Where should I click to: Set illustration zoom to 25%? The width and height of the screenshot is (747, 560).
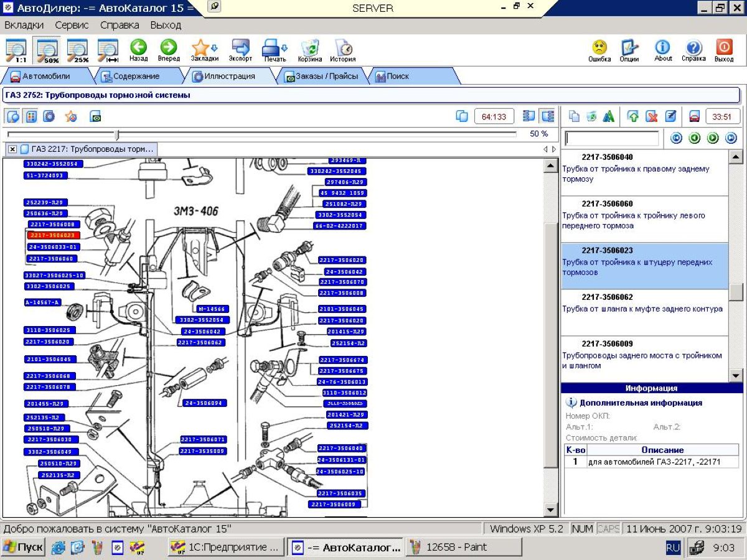pos(78,50)
